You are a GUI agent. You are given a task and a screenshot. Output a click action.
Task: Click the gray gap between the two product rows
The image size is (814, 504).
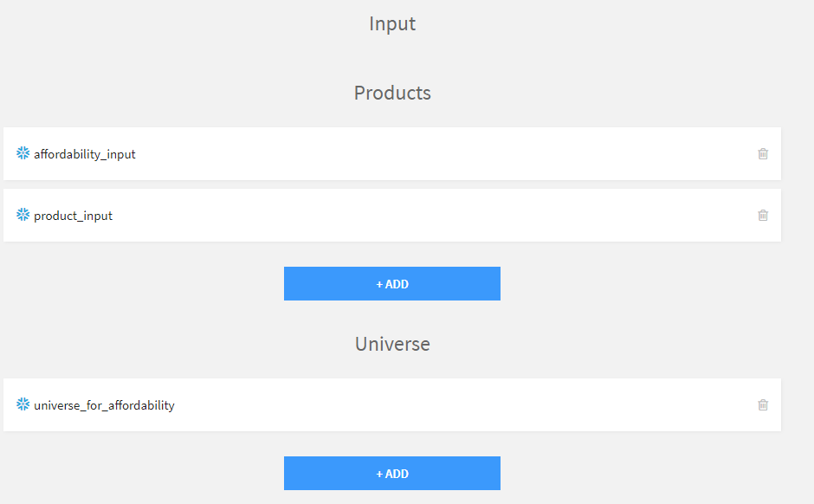pyautogui.click(x=392, y=184)
